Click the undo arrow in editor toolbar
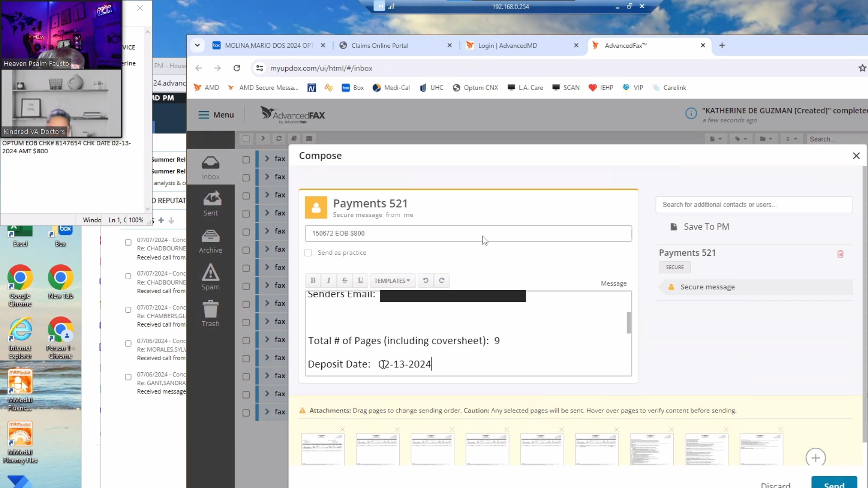The image size is (868, 488). pyautogui.click(x=425, y=281)
